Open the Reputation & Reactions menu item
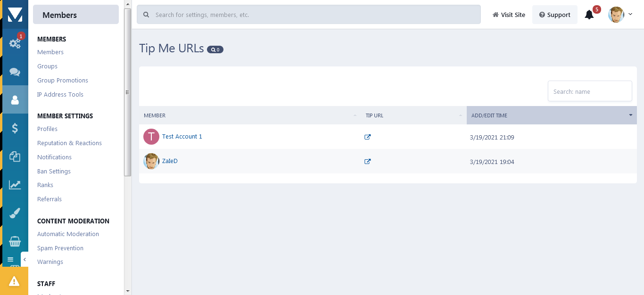 [69, 143]
